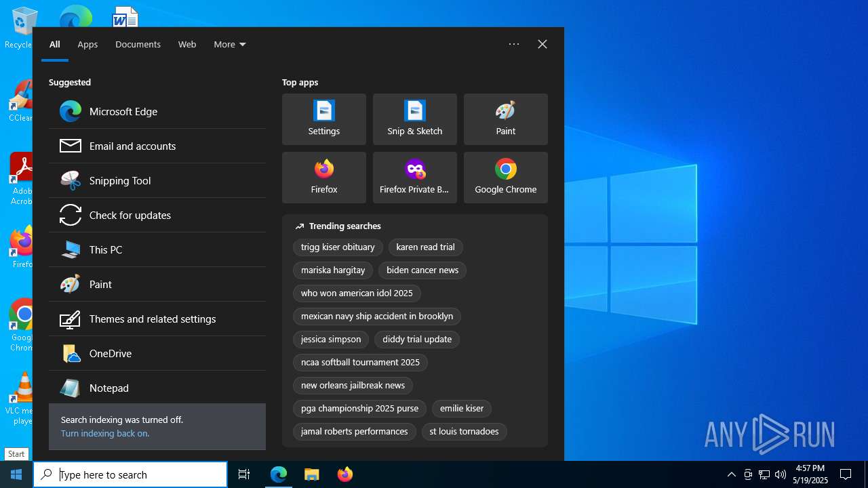This screenshot has width=868, height=488.
Task: Open Snip & Sketch tile
Action: point(415,119)
